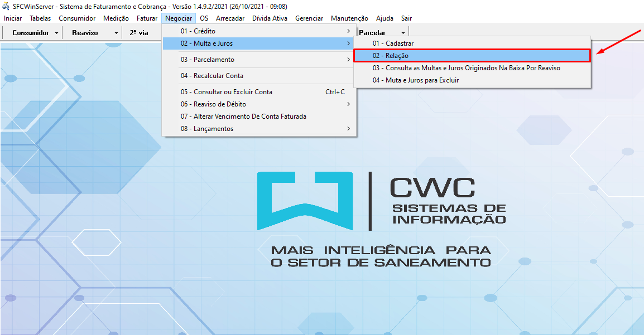Open the dropdown arrow beside Reaviso toolbar button

pos(116,33)
